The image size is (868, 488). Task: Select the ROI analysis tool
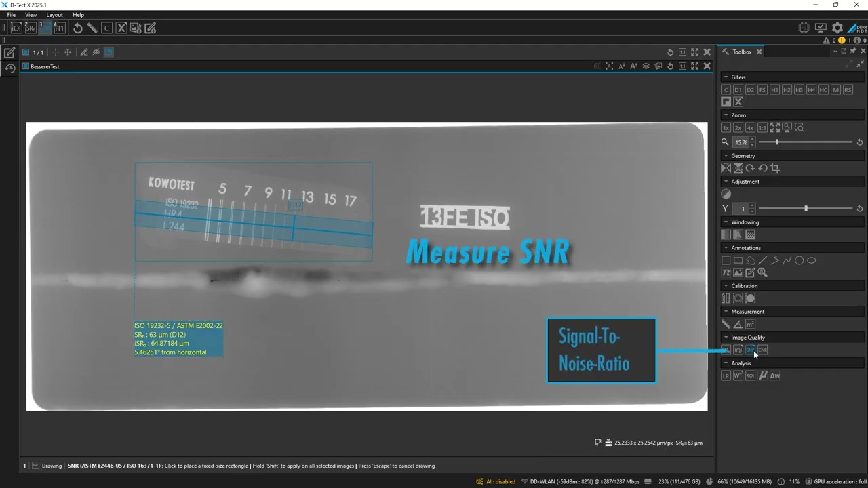point(750,375)
